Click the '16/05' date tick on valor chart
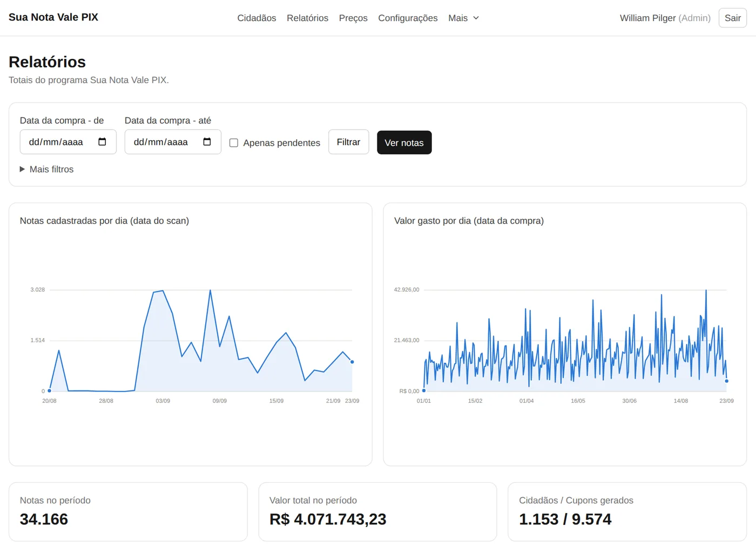 (578, 401)
